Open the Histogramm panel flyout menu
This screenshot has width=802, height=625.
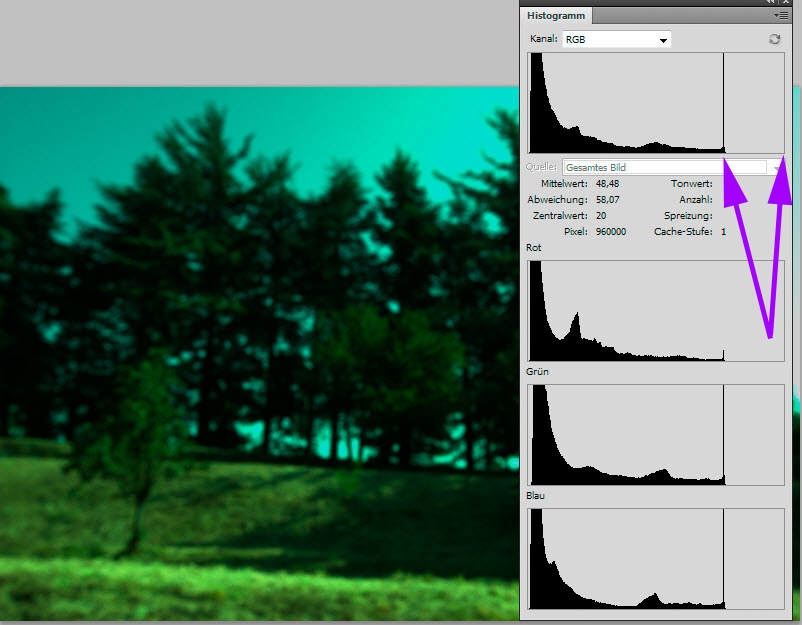(781, 16)
